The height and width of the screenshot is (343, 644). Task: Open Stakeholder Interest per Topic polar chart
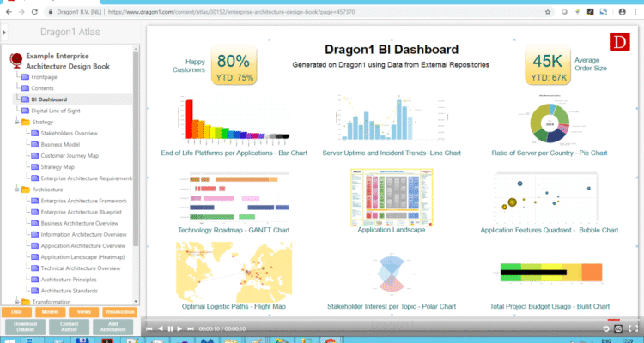pos(392,274)
